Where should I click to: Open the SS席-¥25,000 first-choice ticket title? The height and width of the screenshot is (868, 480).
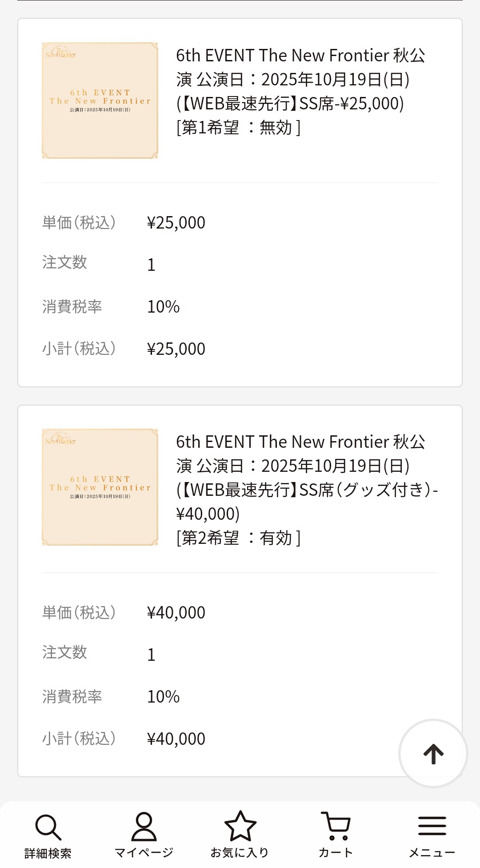point(300,79)
